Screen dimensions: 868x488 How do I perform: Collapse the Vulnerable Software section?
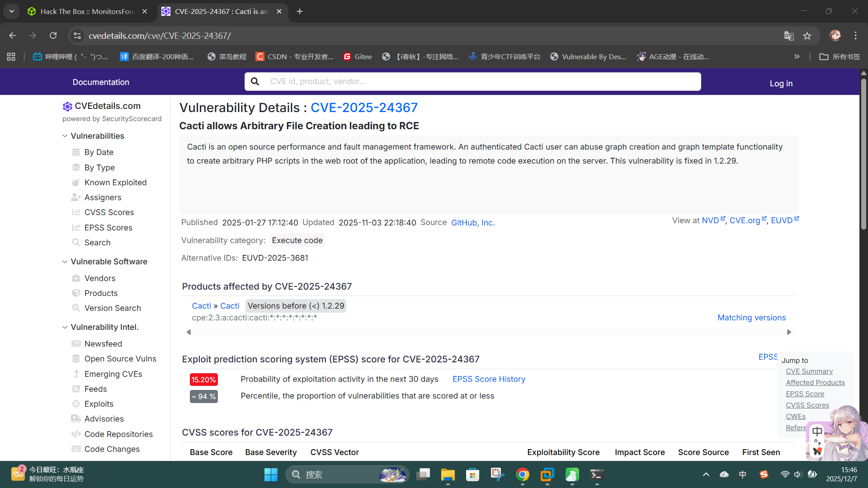(x=65, y=262)
